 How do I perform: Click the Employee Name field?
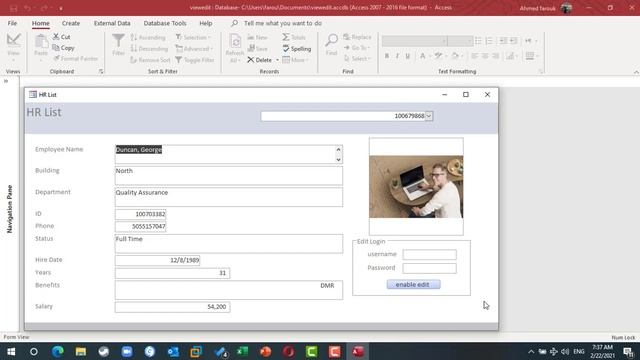point(229,154)
